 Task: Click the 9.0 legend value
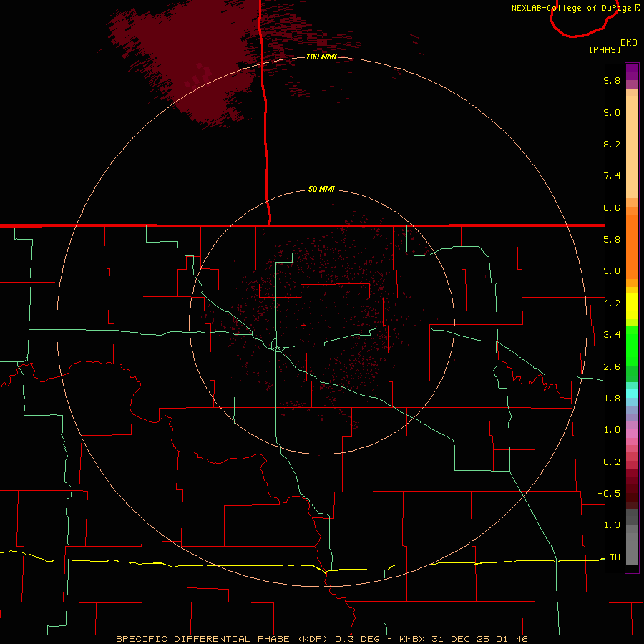click(x=612, y=112)
